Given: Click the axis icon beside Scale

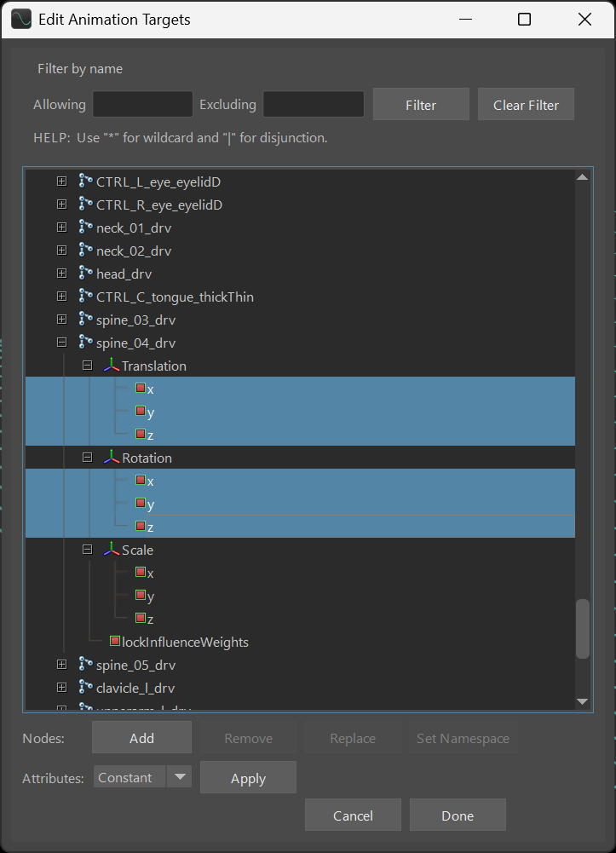Looking at the screenshot, I should click(112, 550).
